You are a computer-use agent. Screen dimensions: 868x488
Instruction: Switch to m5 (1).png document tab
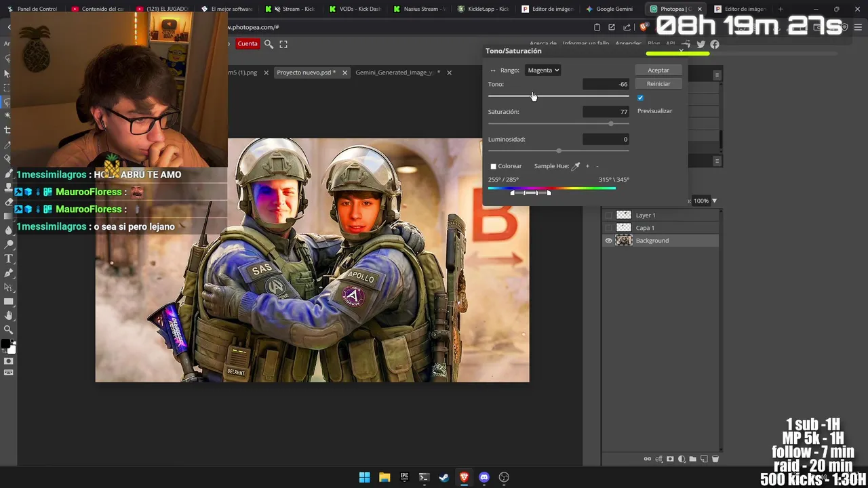pyautogui.click(x=243, y=73)
